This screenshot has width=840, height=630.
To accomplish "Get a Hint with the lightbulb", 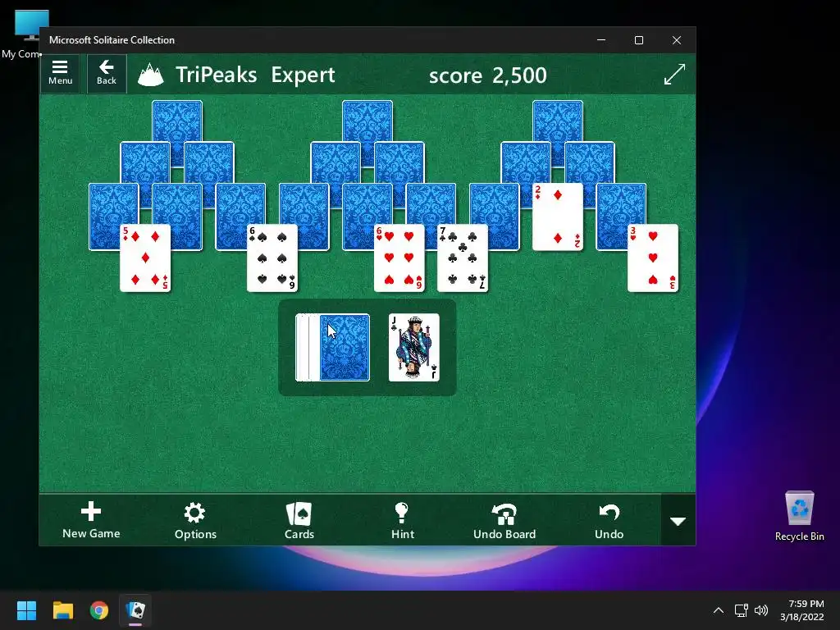I will pos(402,520).
